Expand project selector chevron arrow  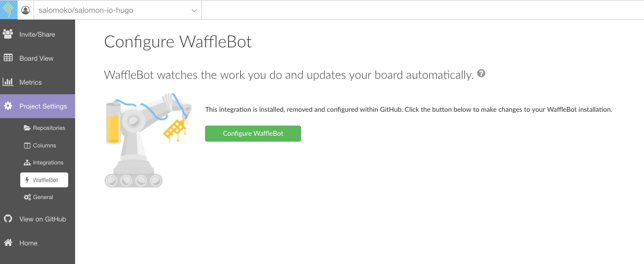[x=194, y=10]
